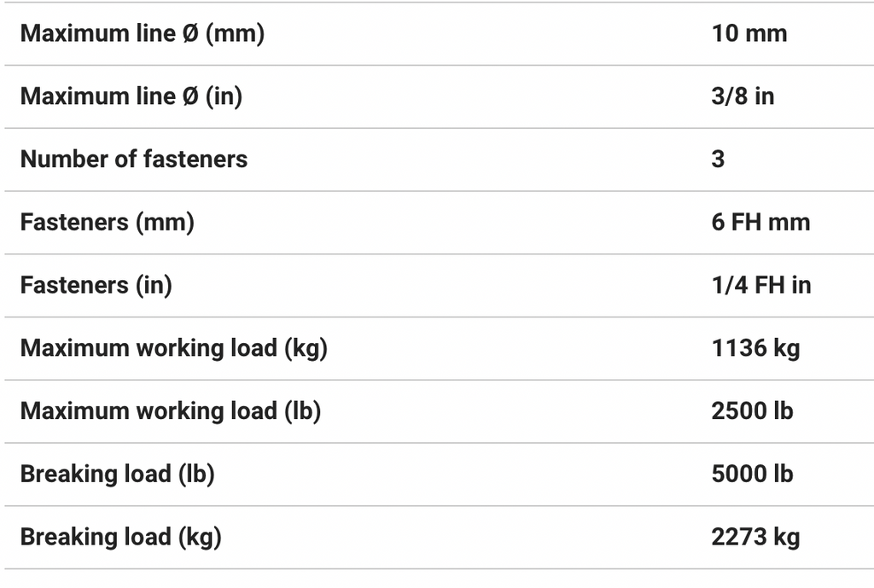Image resolution: width=874 pixels, height=588 pixels.
Task: Click the "Breaking load (lb)" label
Action: (x=117, y=474)
